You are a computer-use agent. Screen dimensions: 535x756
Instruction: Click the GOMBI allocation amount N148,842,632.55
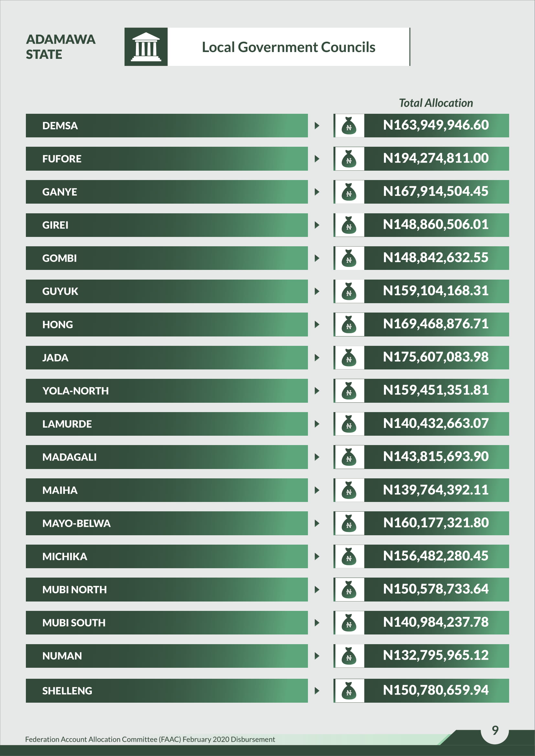(x=436, y=258)
